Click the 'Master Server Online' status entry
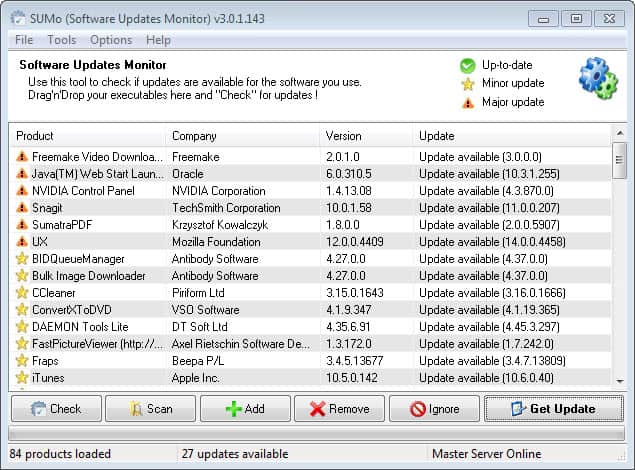Screen dimensions: 635x470 tap(486, 454)
